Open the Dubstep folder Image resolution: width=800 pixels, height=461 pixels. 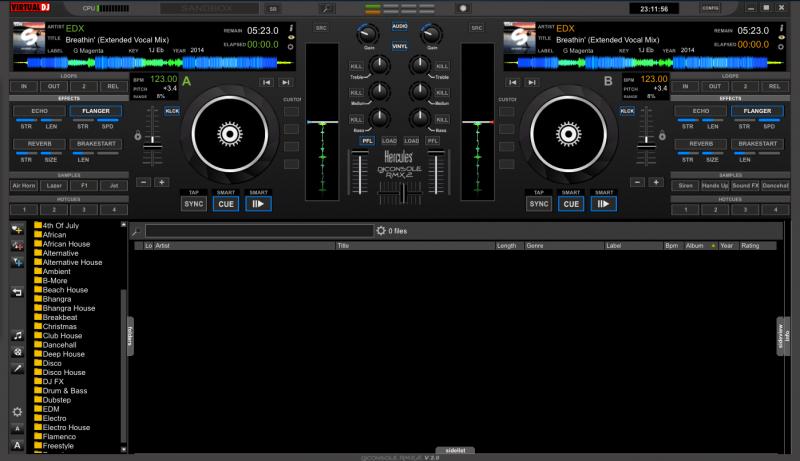click(52, 400)
